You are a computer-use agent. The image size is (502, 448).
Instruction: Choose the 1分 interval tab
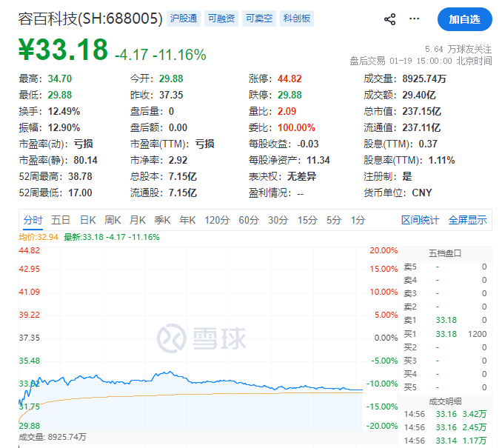[358, 220]
